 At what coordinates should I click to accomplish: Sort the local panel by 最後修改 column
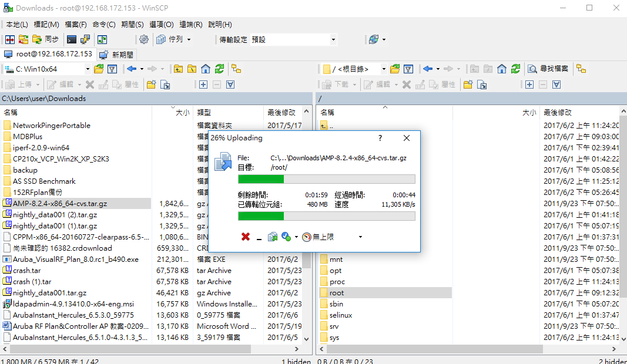(282, 113)
